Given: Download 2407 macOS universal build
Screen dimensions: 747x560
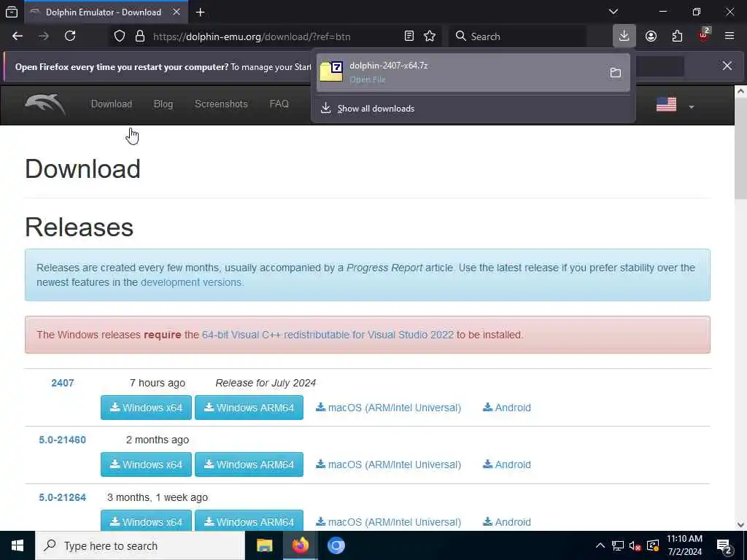Looking at the screenshot, I should click(x=388, y=408).
